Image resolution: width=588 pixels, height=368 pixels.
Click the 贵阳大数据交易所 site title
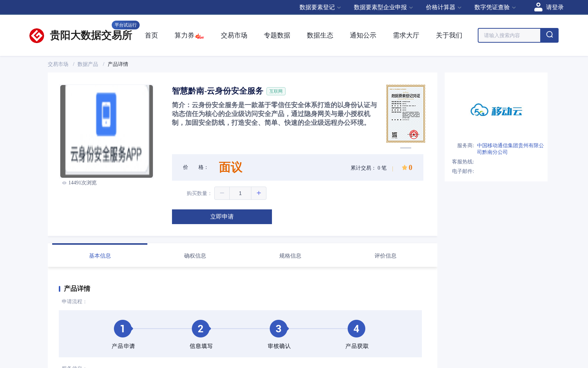tap(91, 35)
